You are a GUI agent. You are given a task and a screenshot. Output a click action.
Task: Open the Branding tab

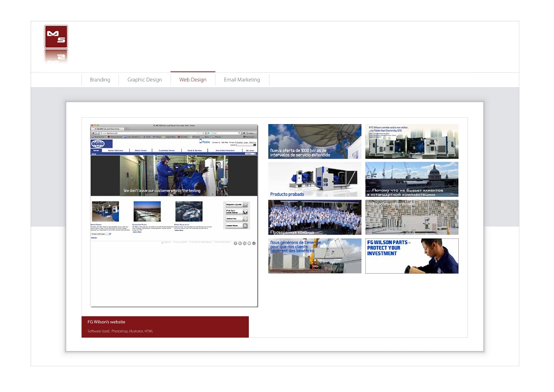click(100, 80)
